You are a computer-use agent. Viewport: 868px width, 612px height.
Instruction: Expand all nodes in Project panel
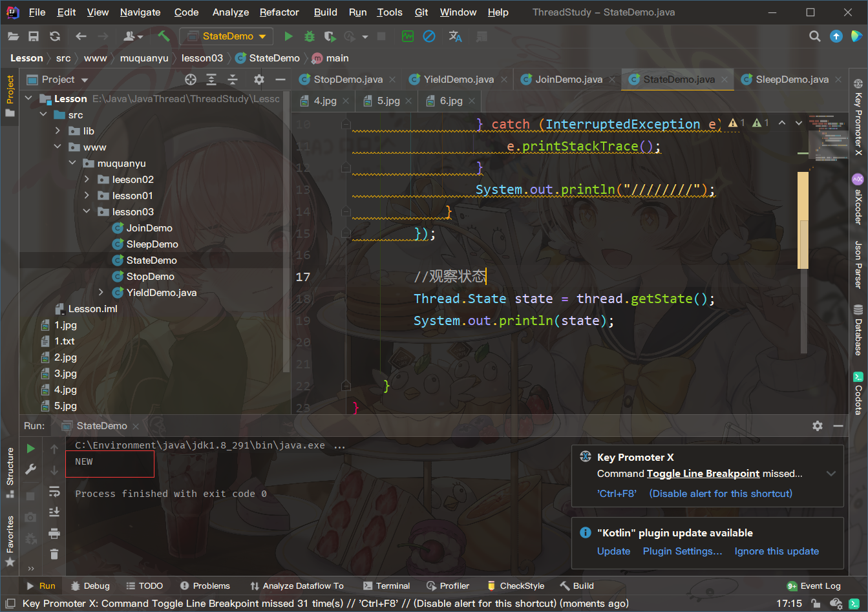tap(211, 79)
